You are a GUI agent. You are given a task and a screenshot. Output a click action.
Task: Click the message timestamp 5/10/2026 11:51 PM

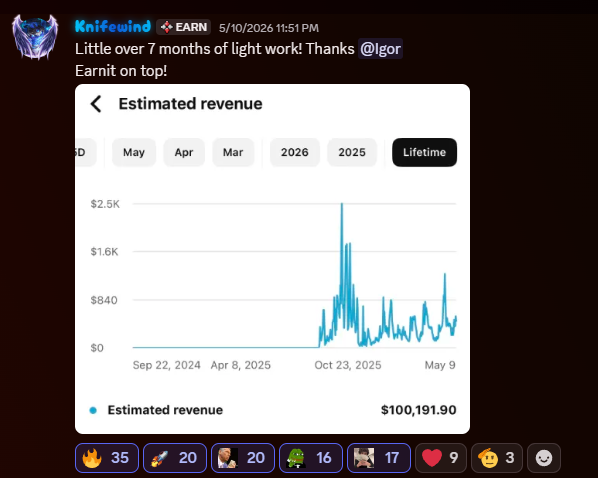pyautogui.click(x=268, y=28)
